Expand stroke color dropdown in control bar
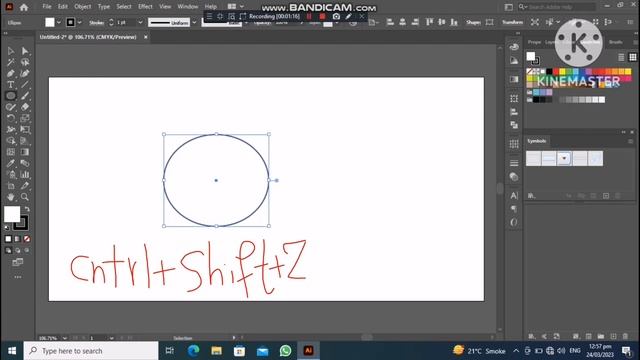 click(80, 22)
